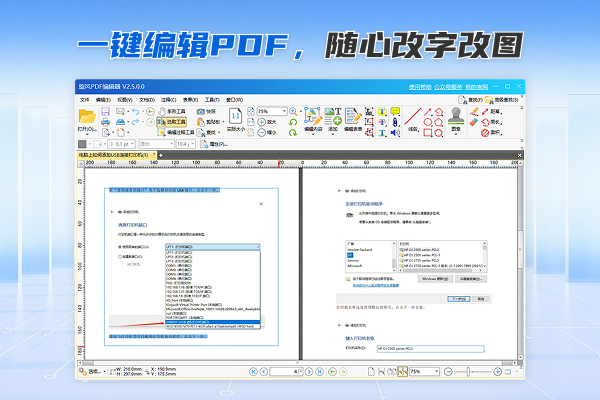Click the Advanced Find button

point(502,100)
